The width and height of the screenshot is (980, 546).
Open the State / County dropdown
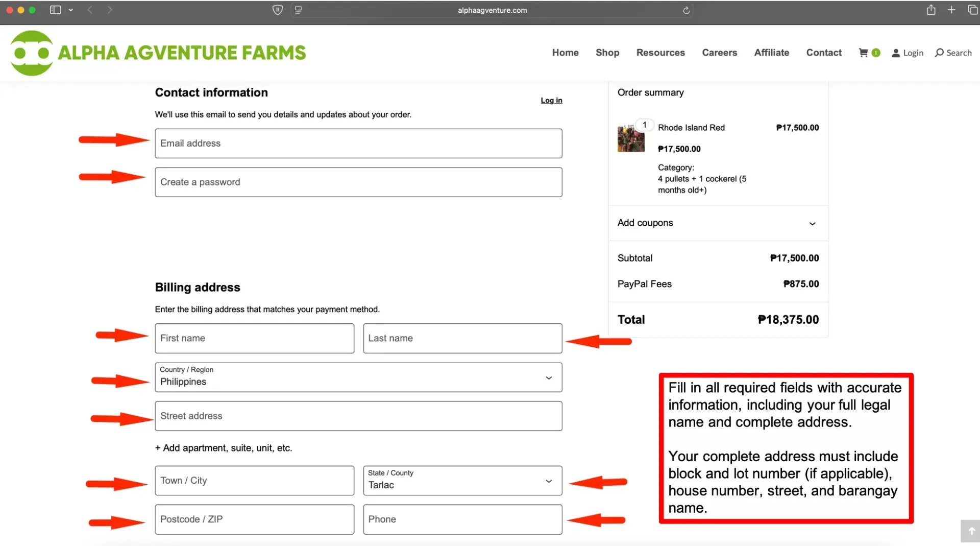462,480
